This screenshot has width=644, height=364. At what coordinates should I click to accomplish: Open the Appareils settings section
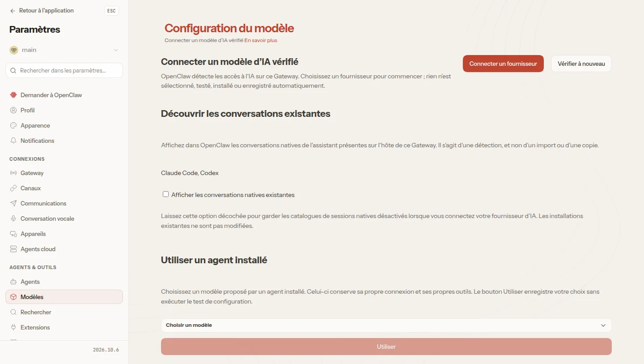pyautogui.click(x=64, y=234)
